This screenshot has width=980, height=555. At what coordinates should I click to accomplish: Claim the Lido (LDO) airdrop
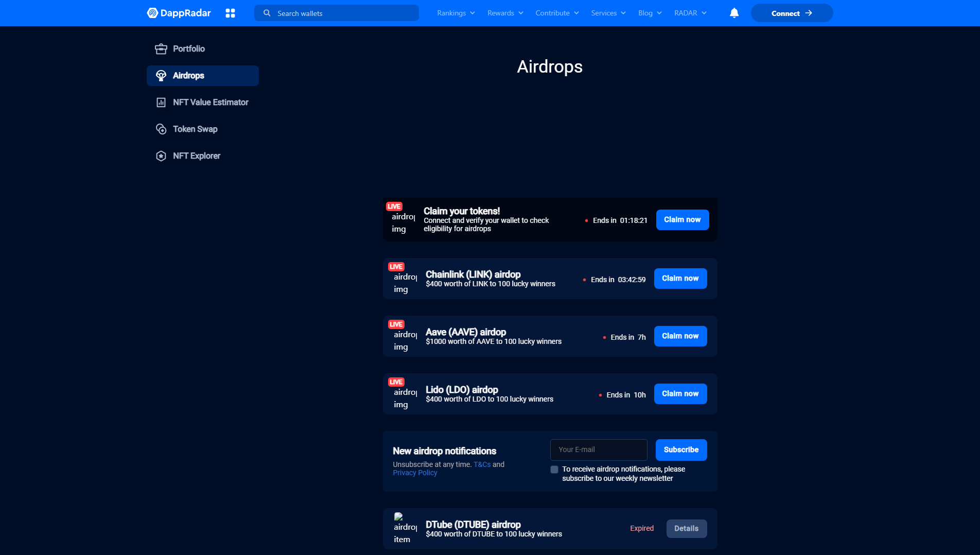point(680,394)
